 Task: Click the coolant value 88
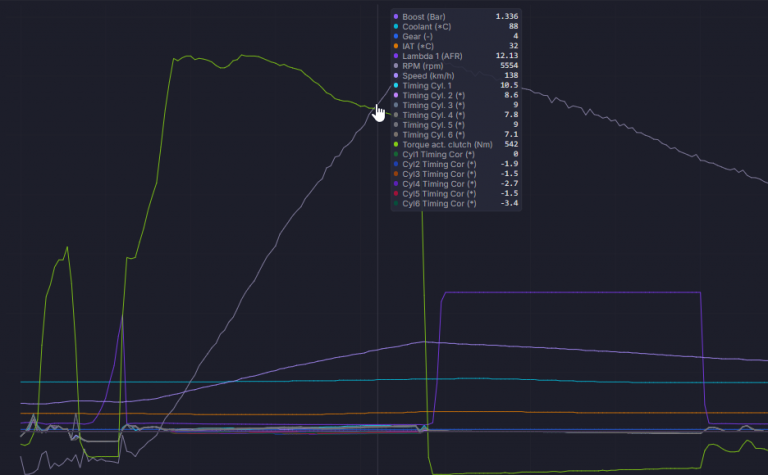click(x=513, y=26)
